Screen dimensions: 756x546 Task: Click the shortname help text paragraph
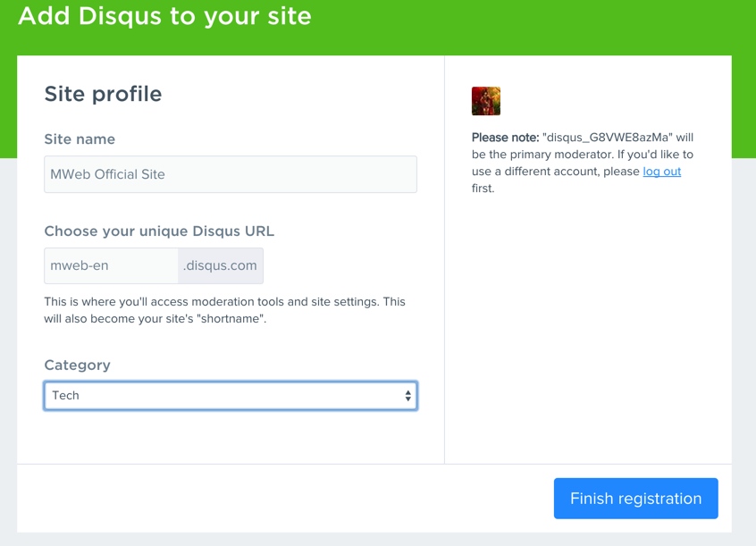(224, 310)
